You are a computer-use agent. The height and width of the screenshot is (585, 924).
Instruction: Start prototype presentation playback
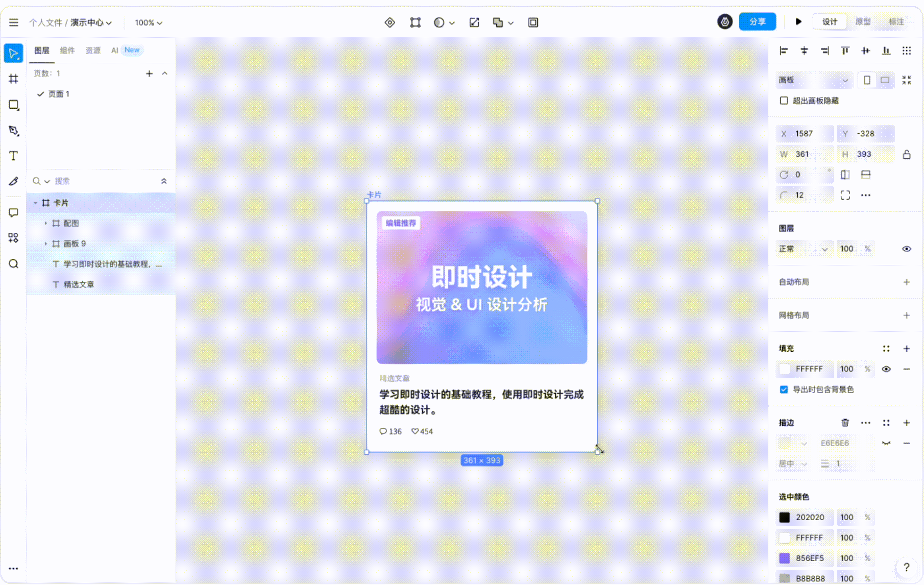point(798,21)
